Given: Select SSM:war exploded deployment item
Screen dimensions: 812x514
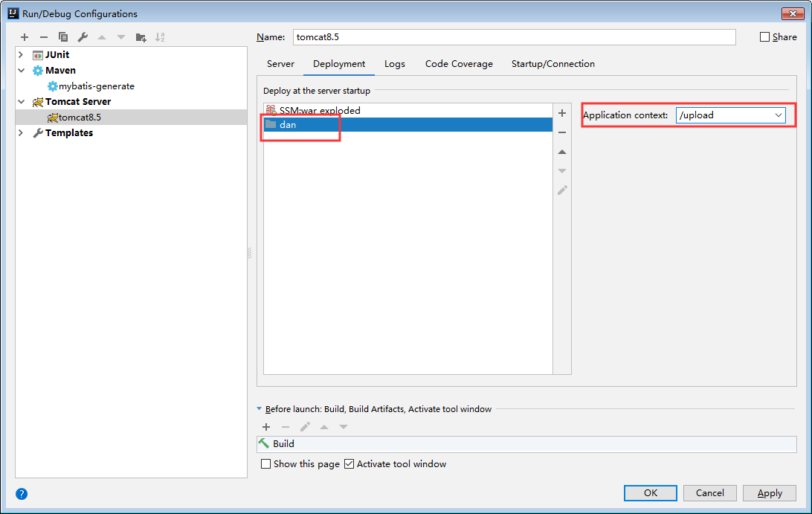Looking at the screenshot, I should tap(408, 110).
